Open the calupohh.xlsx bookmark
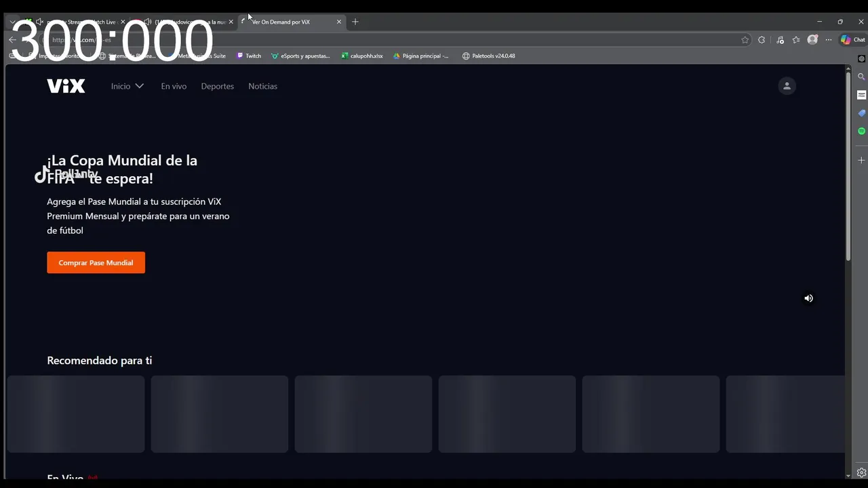This screenshot has width=868, height=488. point(362,56)
